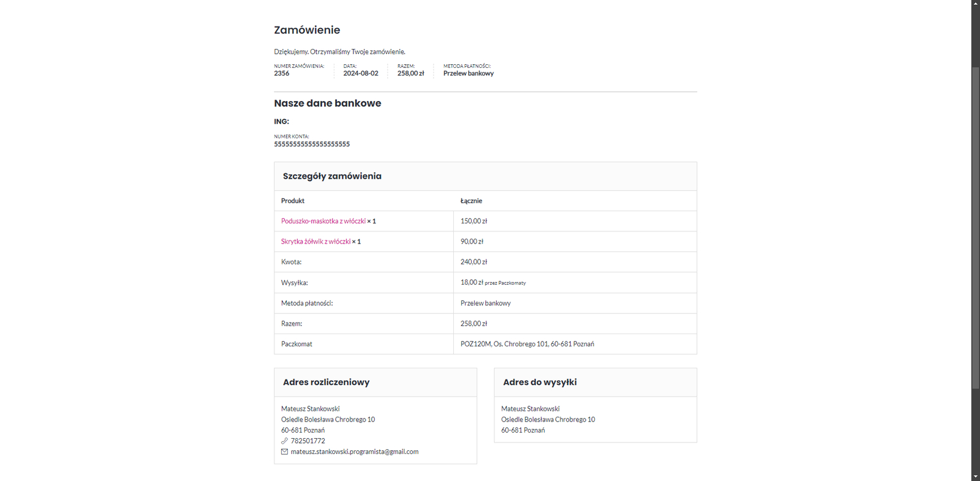
Task: Click the email address mateusz.stankowski.programista@gmail.com
Action: [x=355, y=452]
